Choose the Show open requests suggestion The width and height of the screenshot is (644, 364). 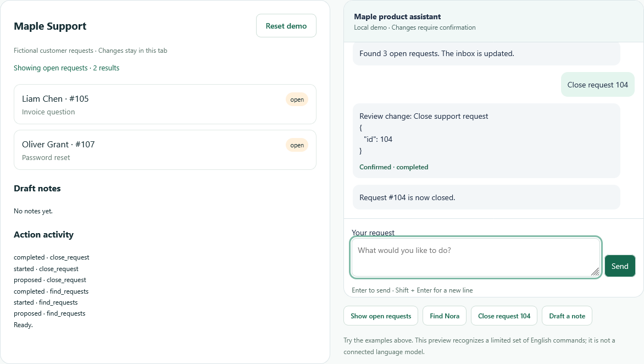[381, 316]
